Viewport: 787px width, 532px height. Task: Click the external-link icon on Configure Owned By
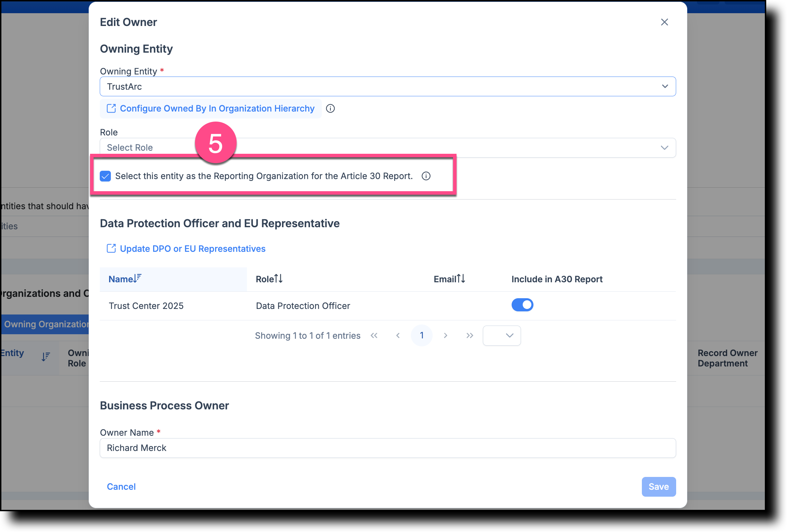[x=111, y=108]
